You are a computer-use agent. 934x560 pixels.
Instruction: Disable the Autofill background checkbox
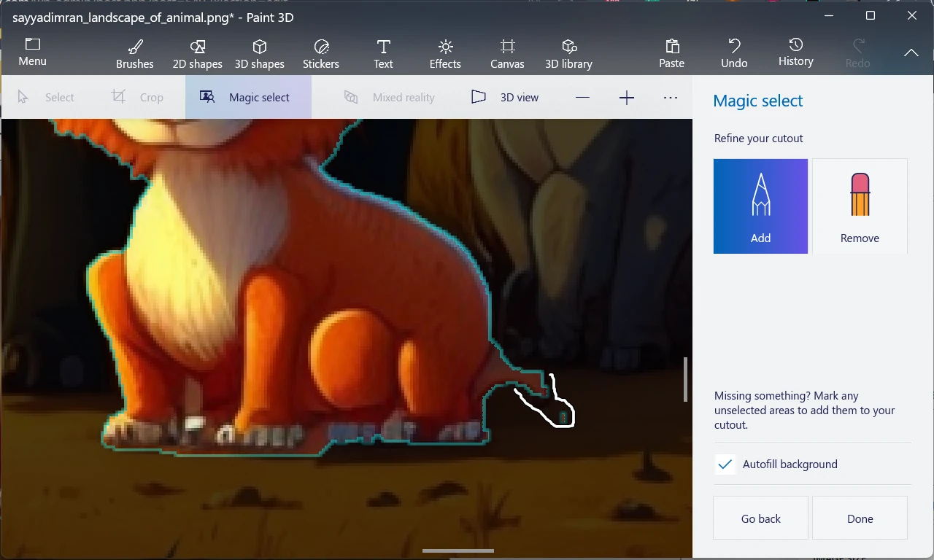(x=725, y=464)
